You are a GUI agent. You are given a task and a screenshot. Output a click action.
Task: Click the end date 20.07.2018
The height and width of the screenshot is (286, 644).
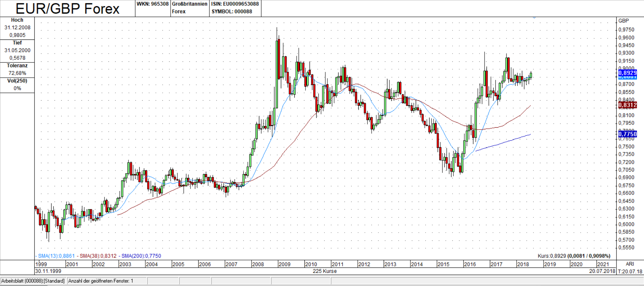coord(603,271)
